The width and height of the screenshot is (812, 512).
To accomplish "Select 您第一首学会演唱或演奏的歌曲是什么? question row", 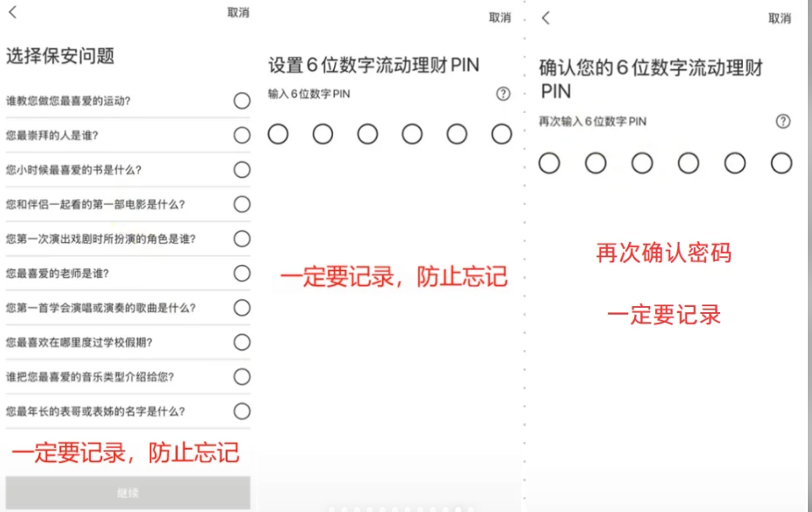I will click(242, 308).
